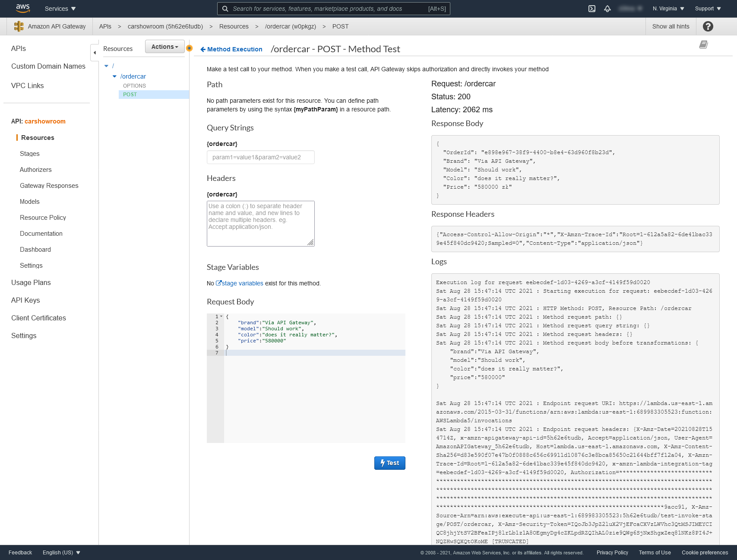Open the English (US) language selector
The width and height of the screenshot is (737, 560).
coord(61,553)
